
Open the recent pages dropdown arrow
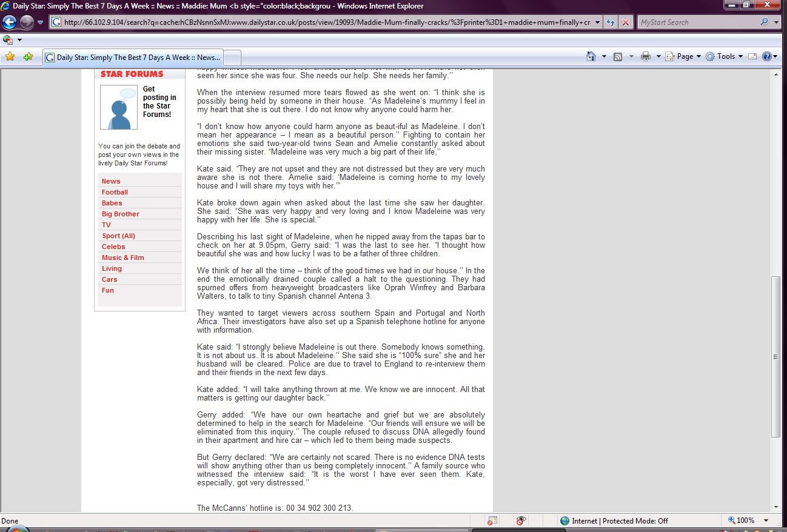(41, 22)
